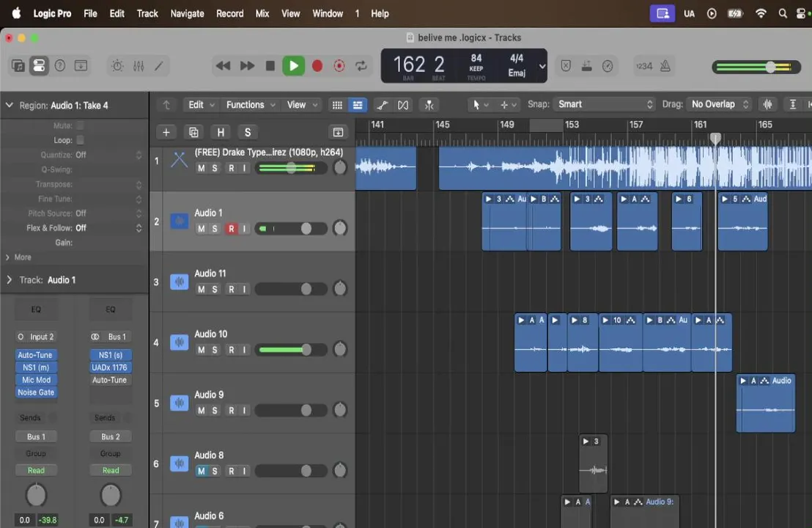Check the region Loop checkbox
Screen dimensions: 812x528
point(81,140)
